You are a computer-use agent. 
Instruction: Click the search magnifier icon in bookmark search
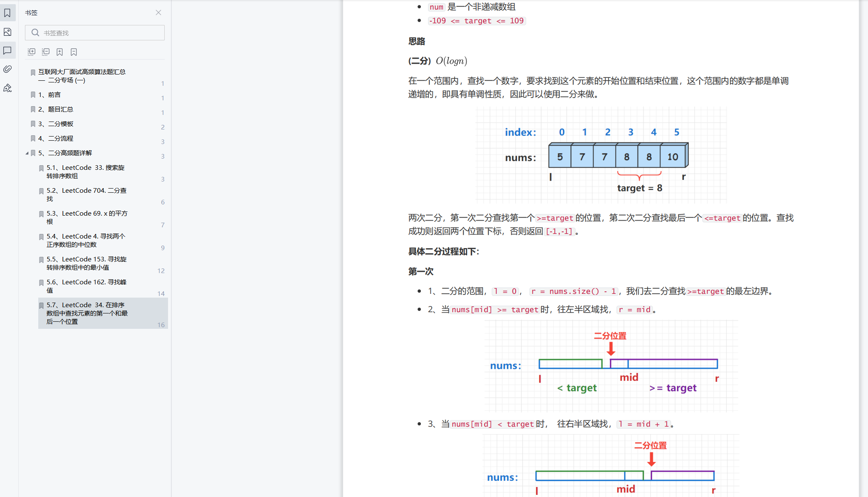coord(35,32)
